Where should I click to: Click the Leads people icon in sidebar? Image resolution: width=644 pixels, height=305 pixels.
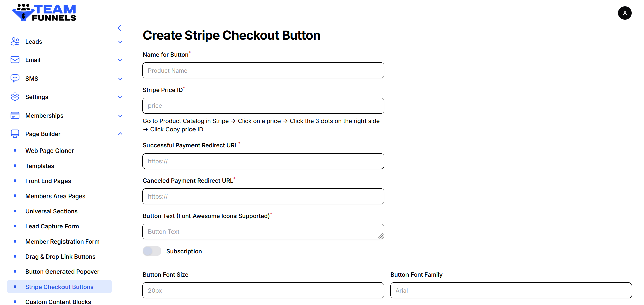click(15, 41)
